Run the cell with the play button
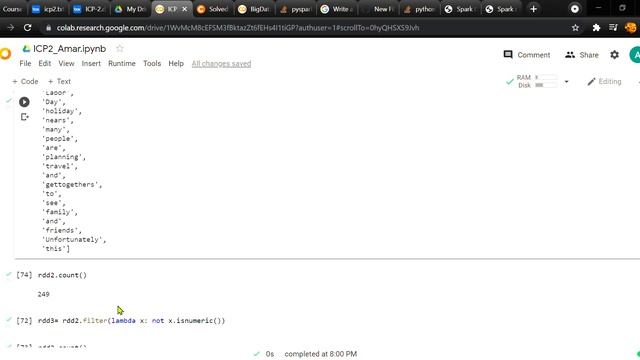The image size is (640, 360). coord(24,102)
